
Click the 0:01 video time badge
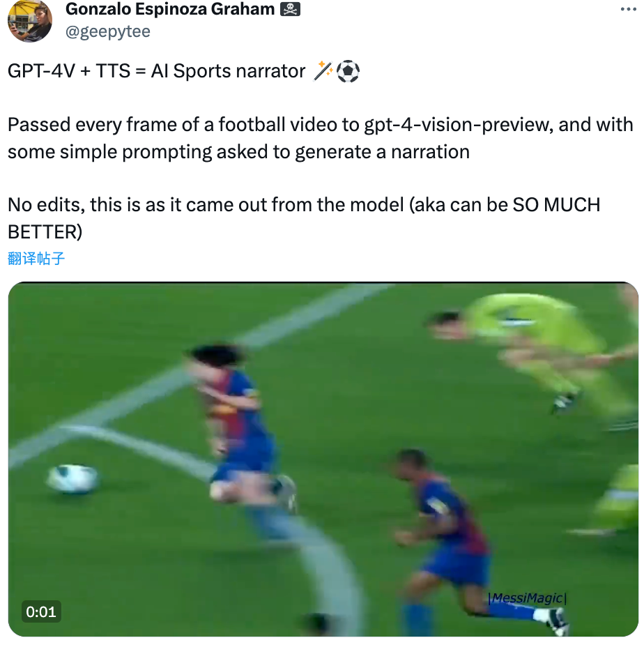point(41,611)
